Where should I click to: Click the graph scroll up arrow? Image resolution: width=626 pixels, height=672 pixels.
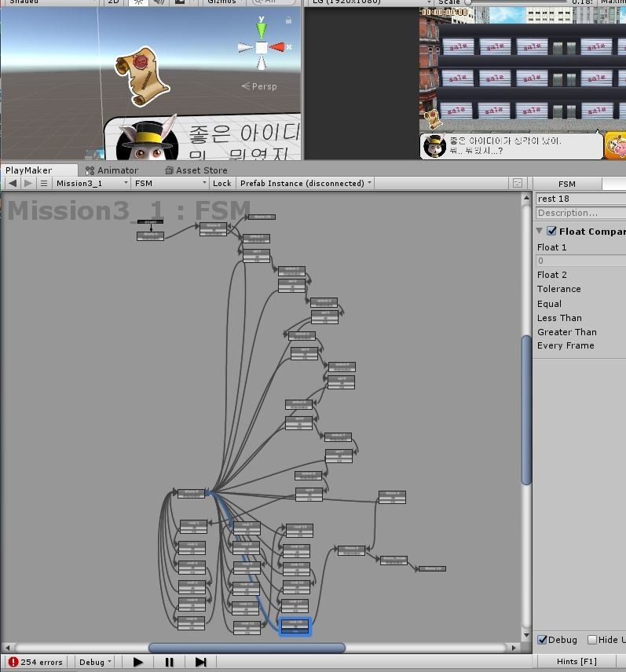[x=526, y=198]
